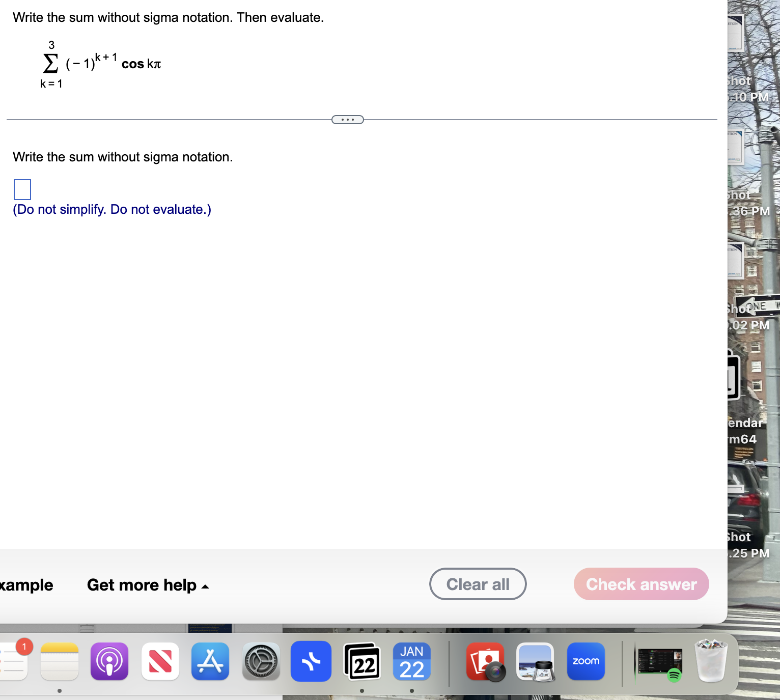Click the '(Do not simplify. Do not evaluate.)' hint
The image size is (780, 700).
coord(112,209)
